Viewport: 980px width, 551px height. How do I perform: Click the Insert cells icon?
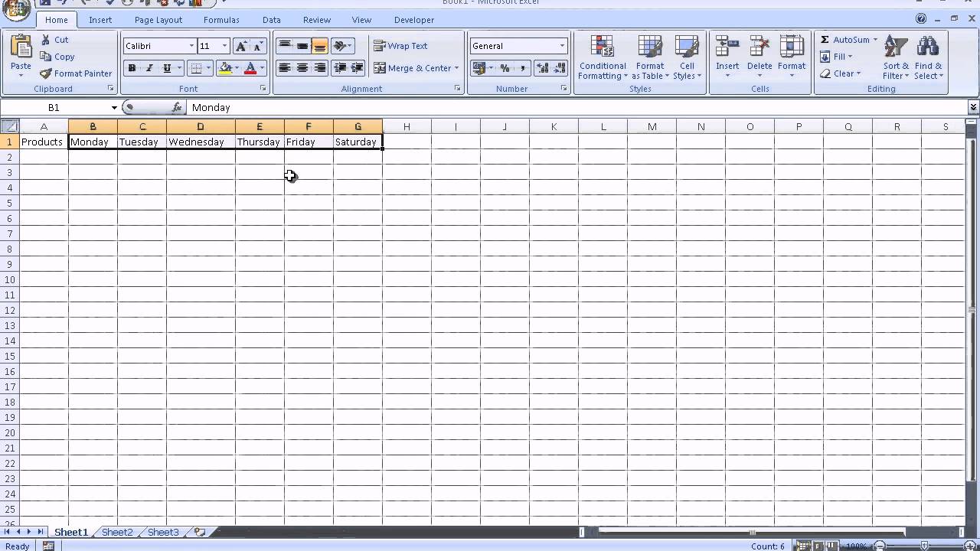point(727,46)
